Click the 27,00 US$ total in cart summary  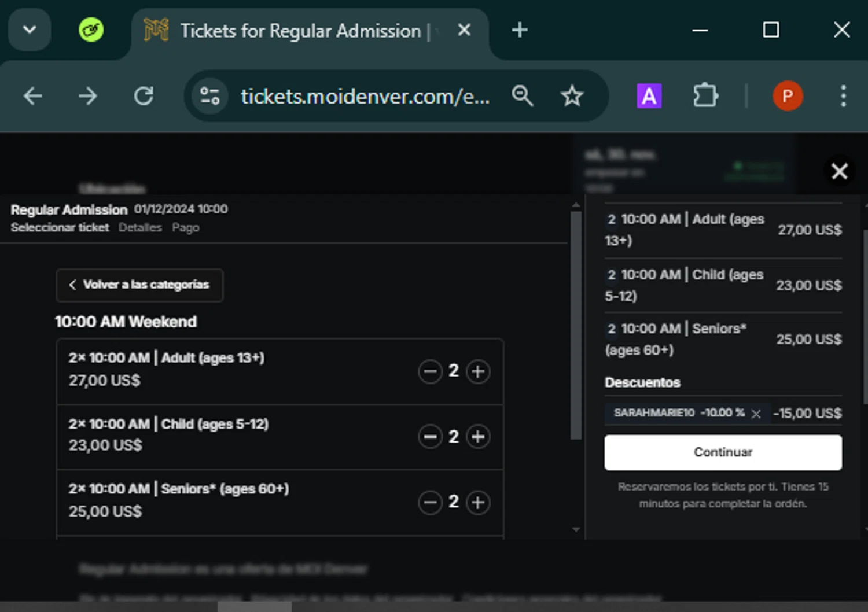coord(810,230)
